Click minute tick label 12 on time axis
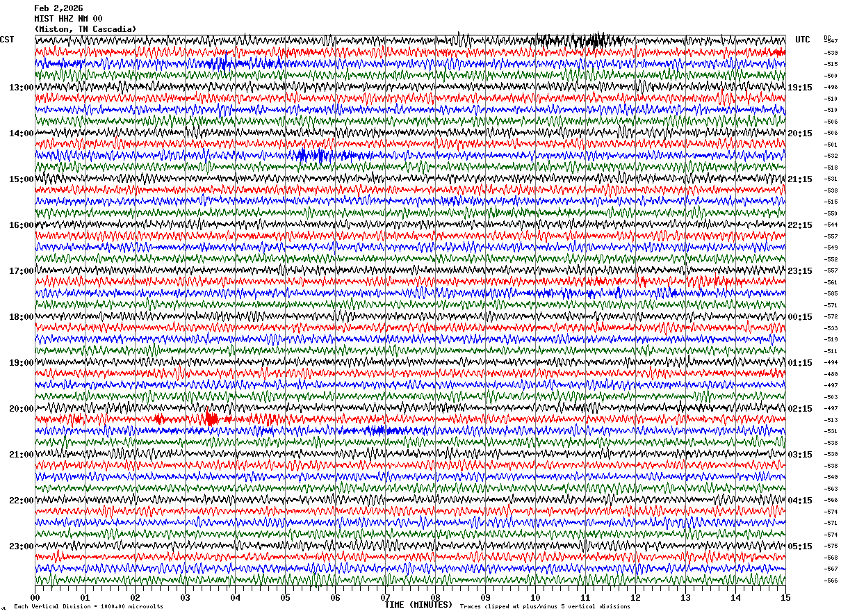The width and height of the screenshot is (841, 616). point(635,597)
